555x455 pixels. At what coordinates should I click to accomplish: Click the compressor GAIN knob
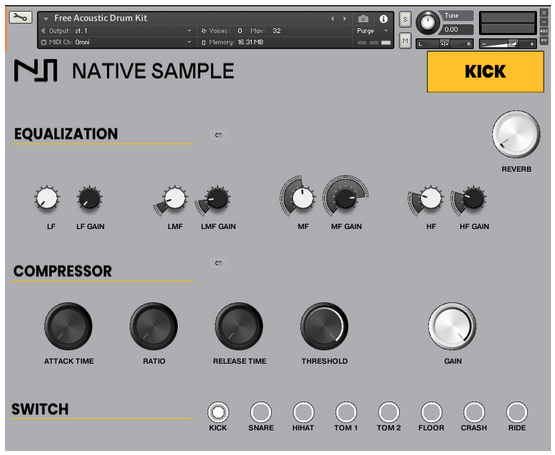pyautogui.click(x=452, y=326)
